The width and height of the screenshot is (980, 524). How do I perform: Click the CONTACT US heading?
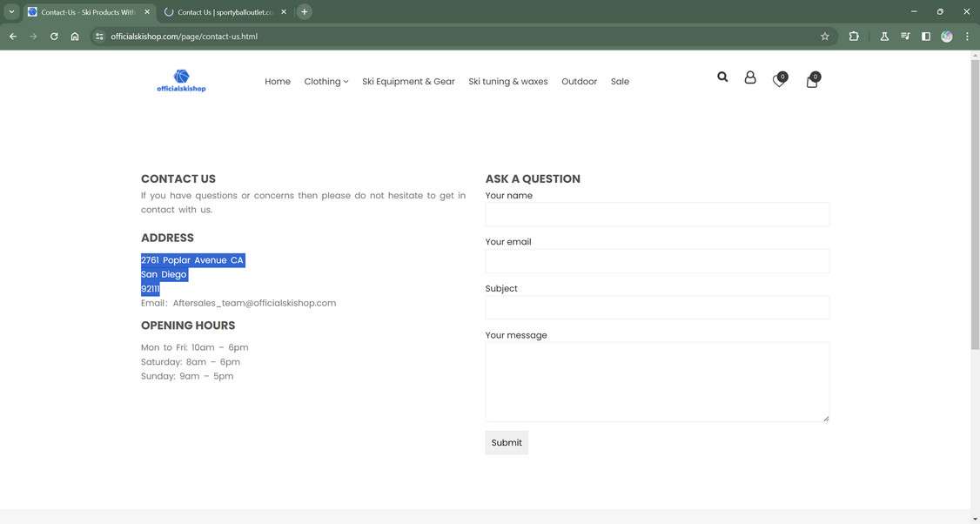tap(178, 178)
